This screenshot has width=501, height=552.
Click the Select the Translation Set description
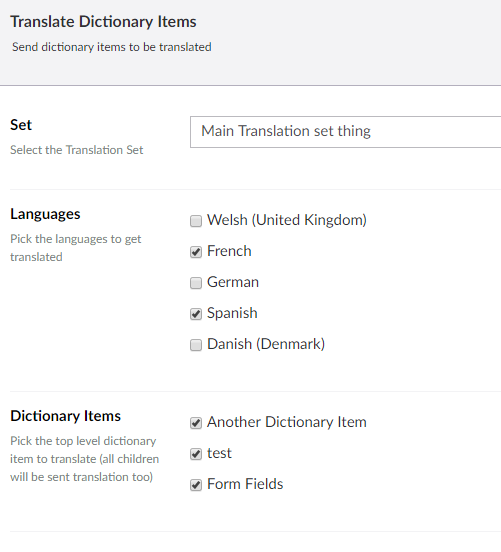(76, 150)
